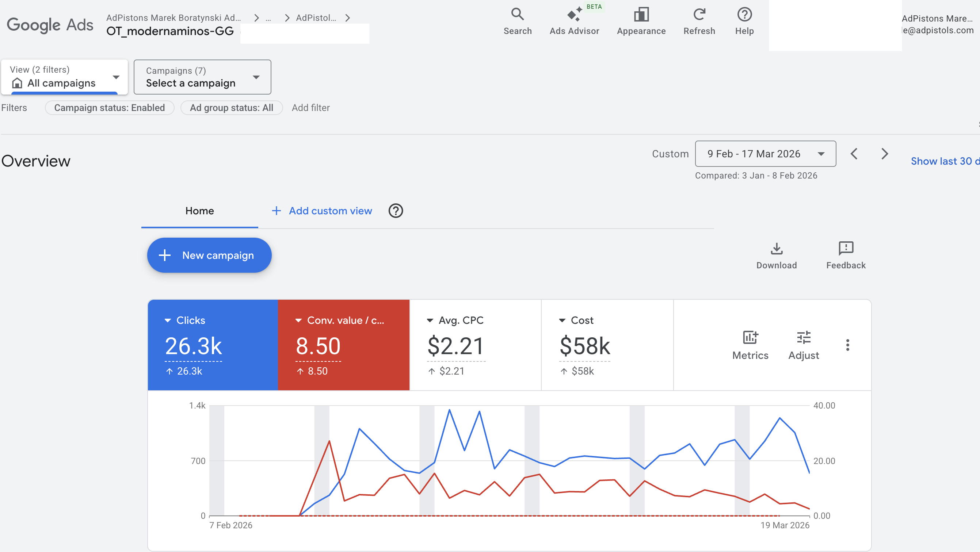Viewport: 980px width, 552px height.
Task: Open the Metrics chart selector
Action: coord(750,345)
